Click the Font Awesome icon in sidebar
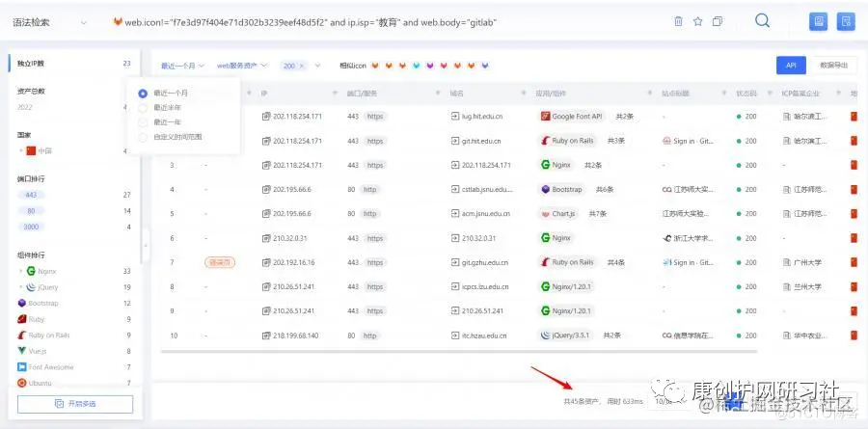 21,367
